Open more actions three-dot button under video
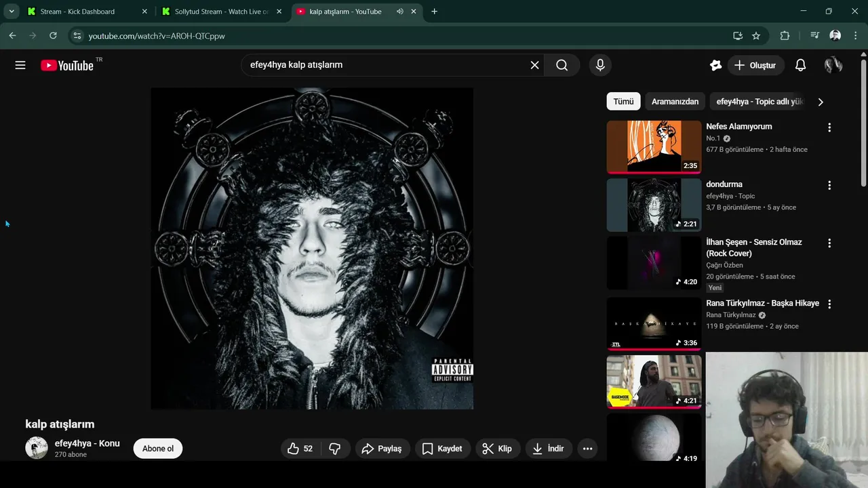This screenshot has height=488, width=868. [587, 449]
